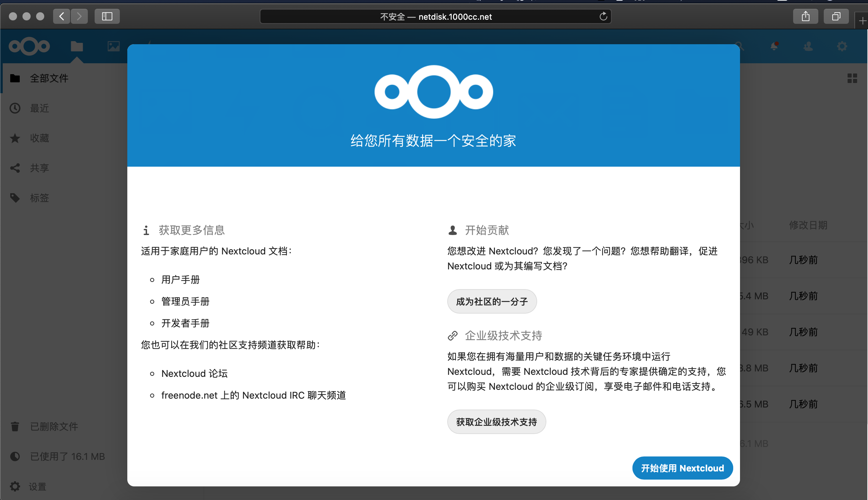The height and width of the screenshot is (500, 868).
Task: Click the 企业级技术支持 heading
Action: pyautogui.click(x=503, y=335)
